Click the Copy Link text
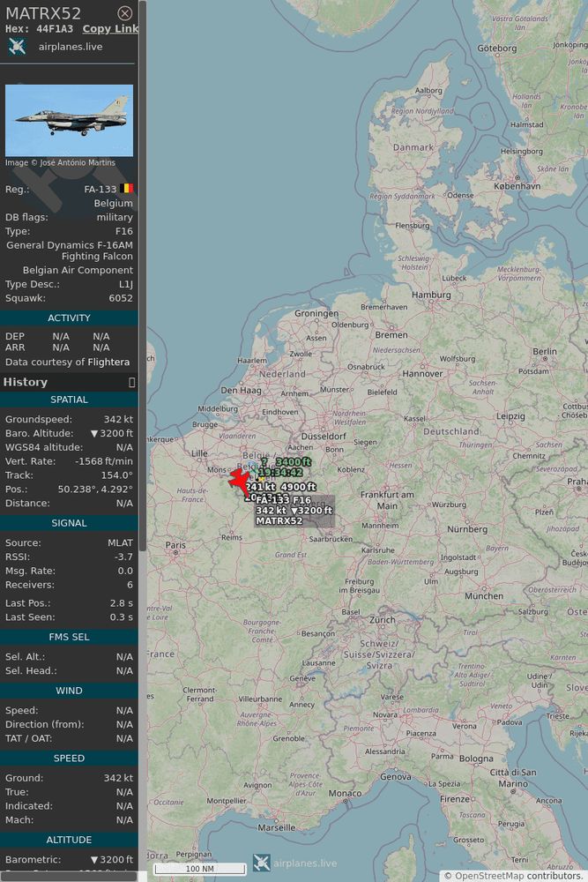588x882 pixels. coord(110,29)
